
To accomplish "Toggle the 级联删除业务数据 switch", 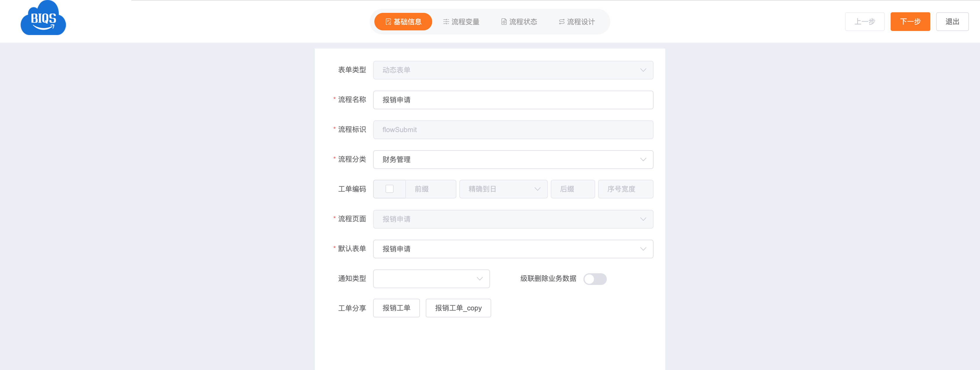I will (x=595, y=279).
